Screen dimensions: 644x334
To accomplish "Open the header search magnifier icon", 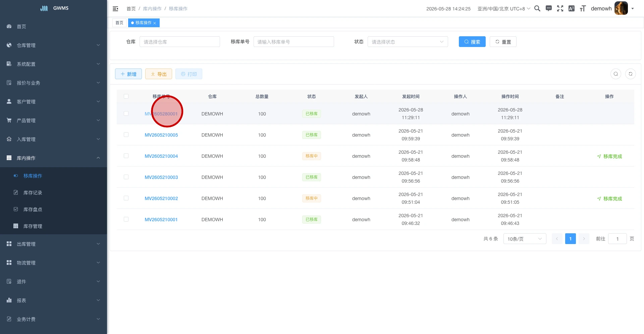I will click(537, 8).
